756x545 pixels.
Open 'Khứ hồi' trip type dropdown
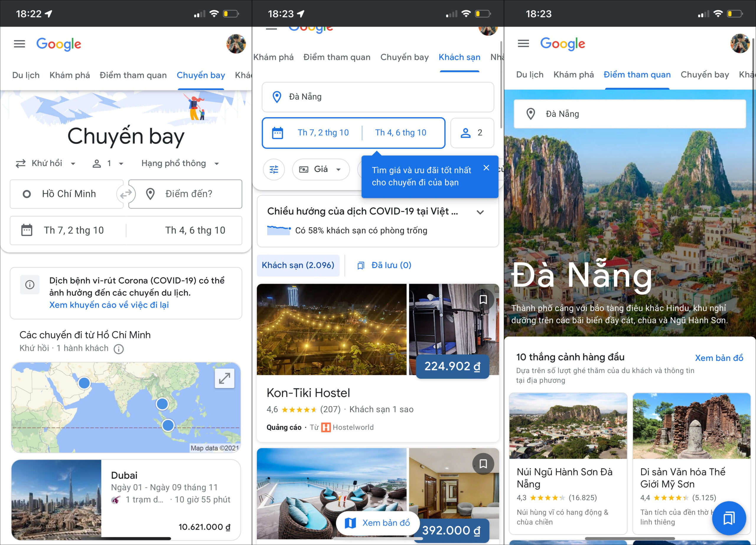coord(46,163)
